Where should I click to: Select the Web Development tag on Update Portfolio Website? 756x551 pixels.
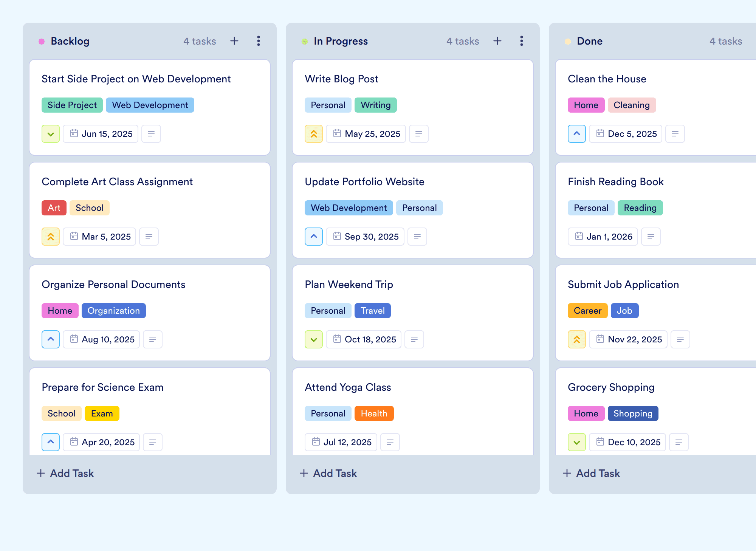[x=349, y=208]
